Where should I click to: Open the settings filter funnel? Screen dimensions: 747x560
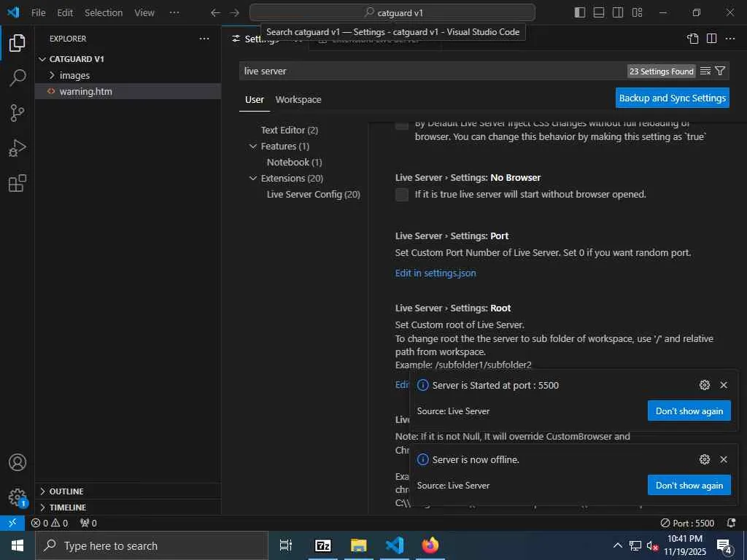(x=720, y=71)
